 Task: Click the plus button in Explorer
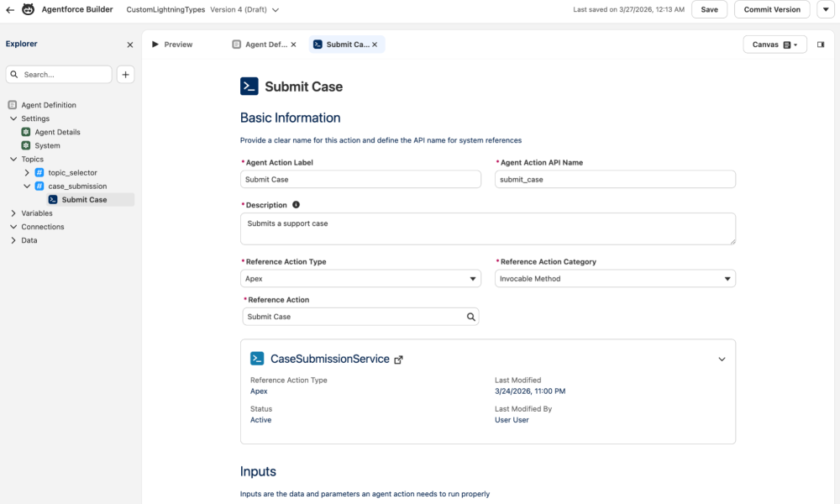[x=125, y=75]
